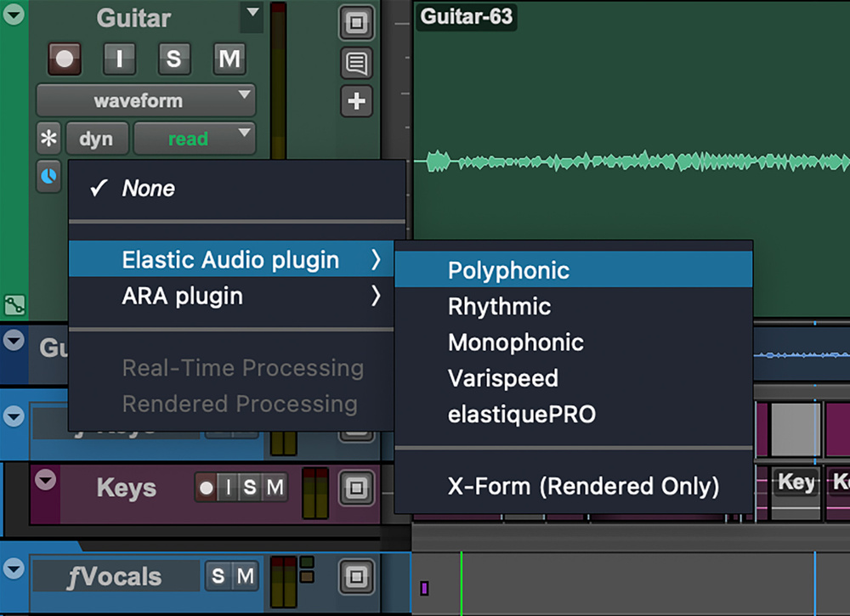Solo the fVocals folder track

click(x=218, y=576)
